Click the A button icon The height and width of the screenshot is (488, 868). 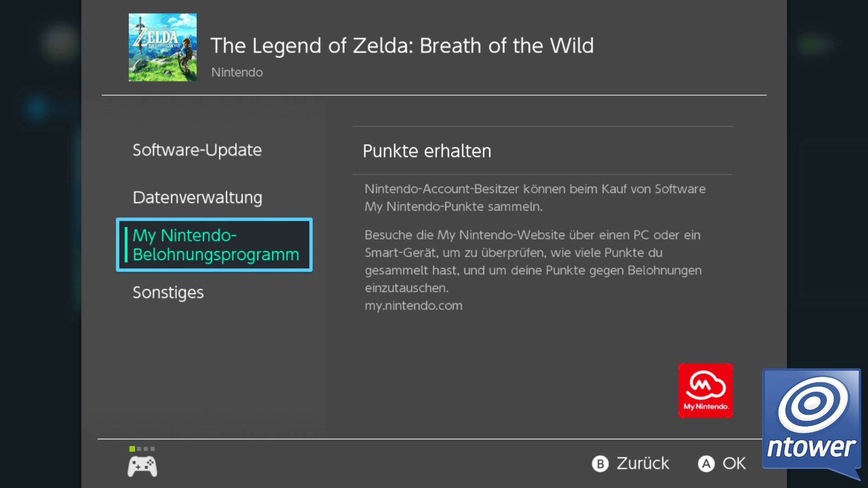706,464
